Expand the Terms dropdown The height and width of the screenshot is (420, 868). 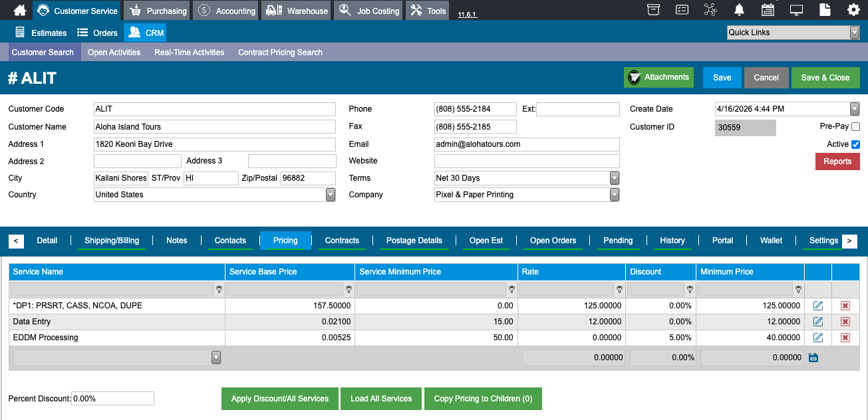pyautogui.click(x=615, y=178)
